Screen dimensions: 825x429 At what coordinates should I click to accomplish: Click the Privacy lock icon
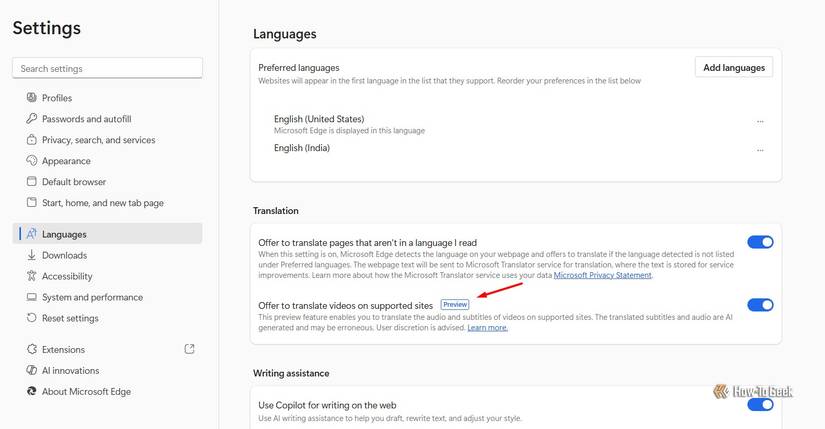click(x=32, y=139)
